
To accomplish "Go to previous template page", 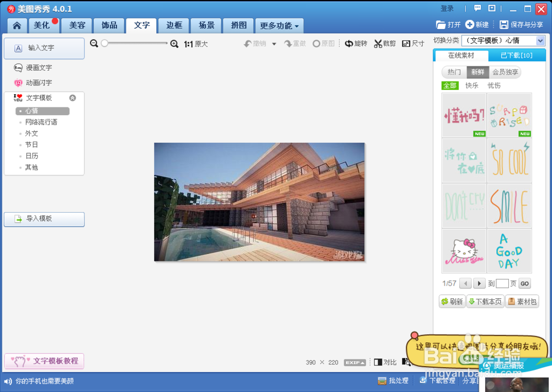I will [x=465, y=283].
